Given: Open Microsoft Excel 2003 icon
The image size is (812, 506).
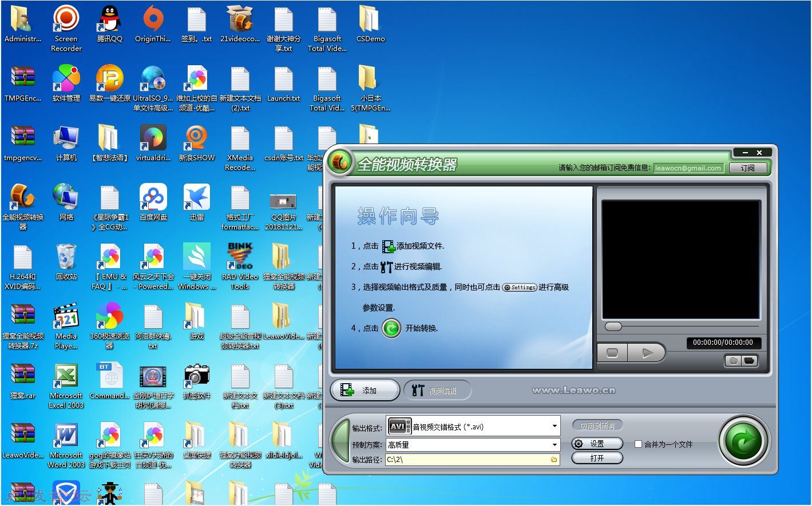Looking at the screenshot, I should coord(66,385).
